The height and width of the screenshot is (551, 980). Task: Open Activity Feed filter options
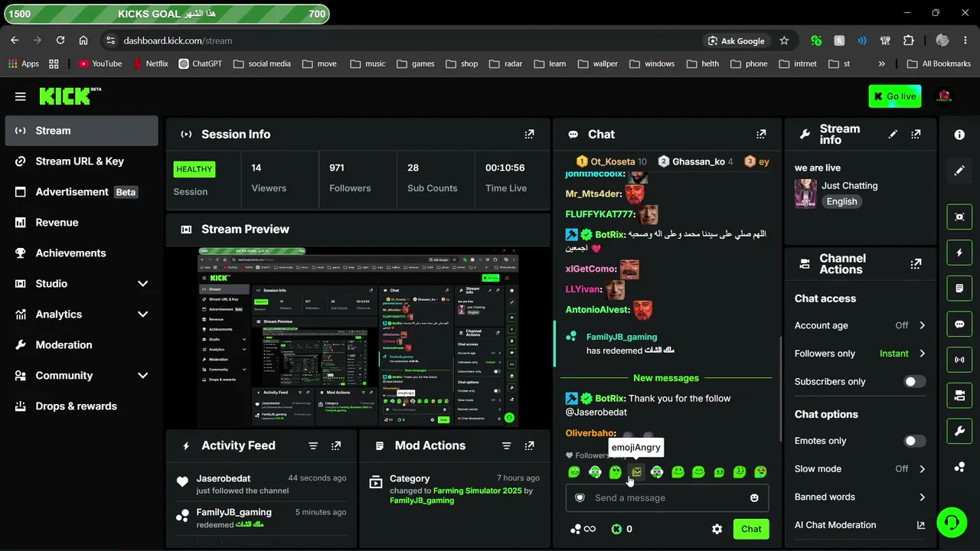tap(313, 445)
